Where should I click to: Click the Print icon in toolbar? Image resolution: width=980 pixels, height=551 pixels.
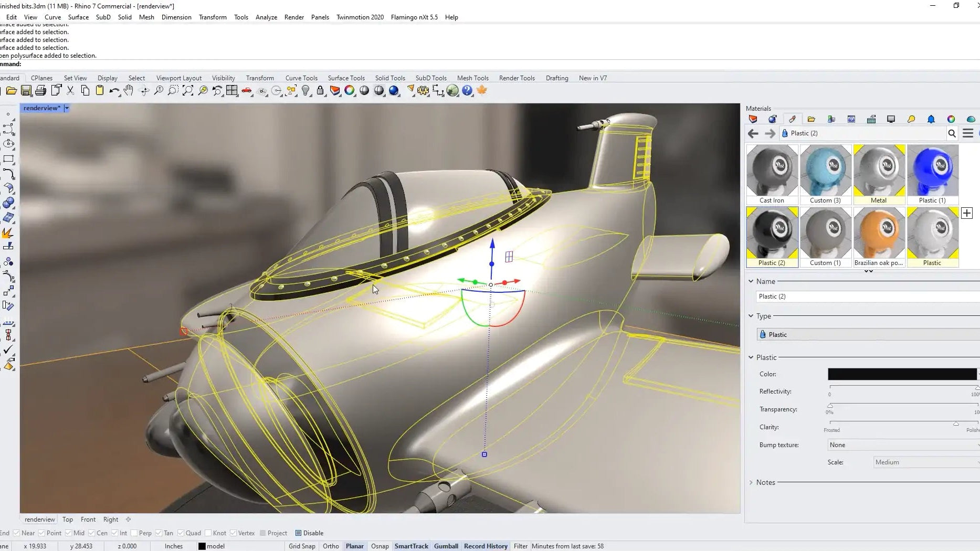coord(40,91)
